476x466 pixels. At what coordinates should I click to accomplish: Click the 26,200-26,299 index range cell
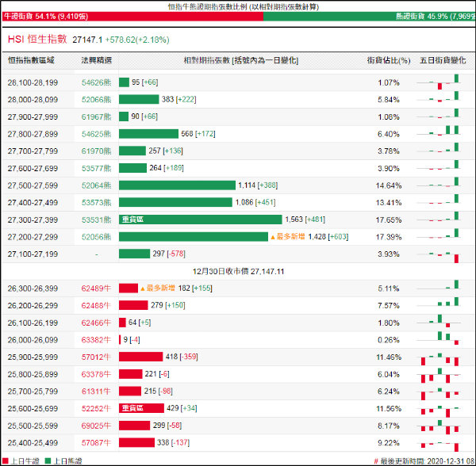pyautogui.click(x=33, y=306)
